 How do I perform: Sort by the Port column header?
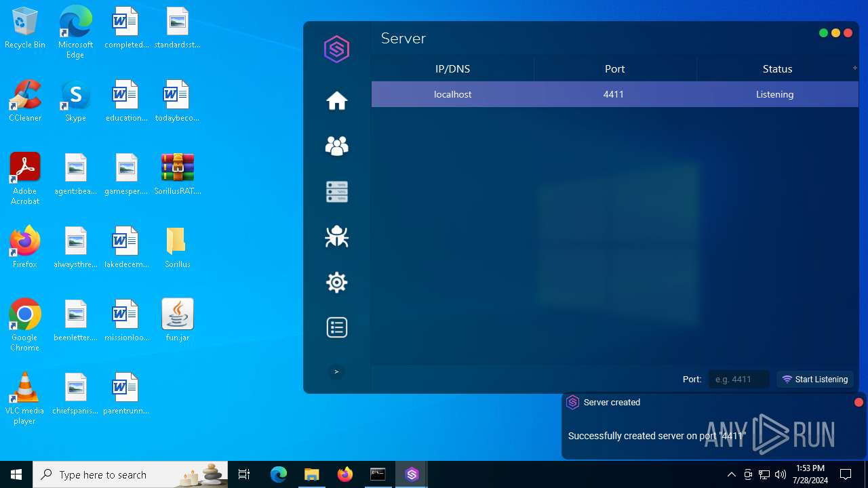pos(614,69)
